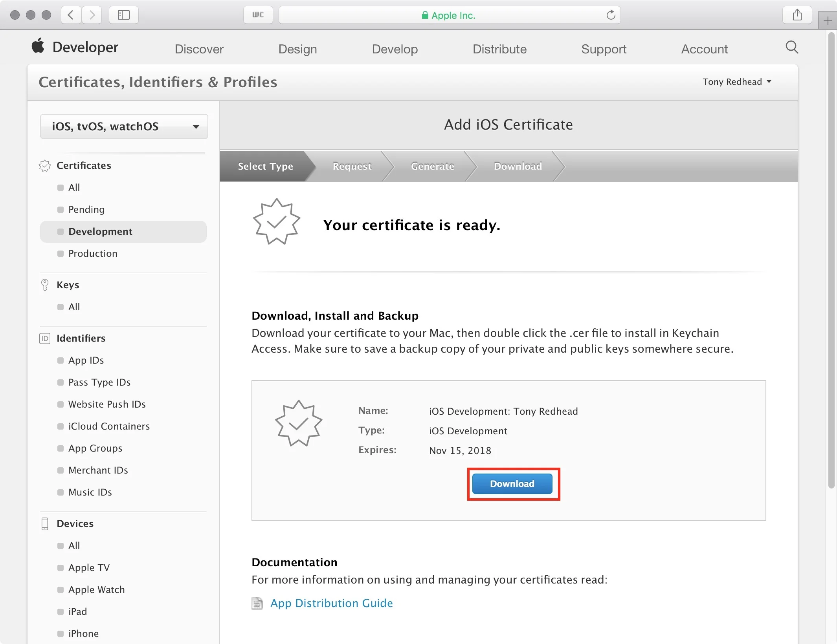Click the page vertical scrollbar
Viewport: 837px width, 644px height.
tap(831, 259)
